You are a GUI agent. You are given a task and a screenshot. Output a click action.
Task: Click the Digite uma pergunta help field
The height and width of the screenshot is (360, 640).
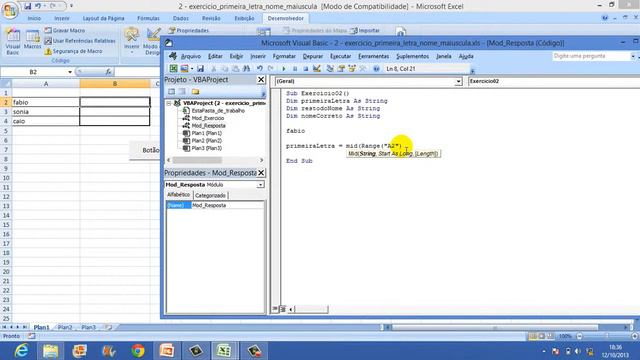pyautogui.click(x=591, y=56)
